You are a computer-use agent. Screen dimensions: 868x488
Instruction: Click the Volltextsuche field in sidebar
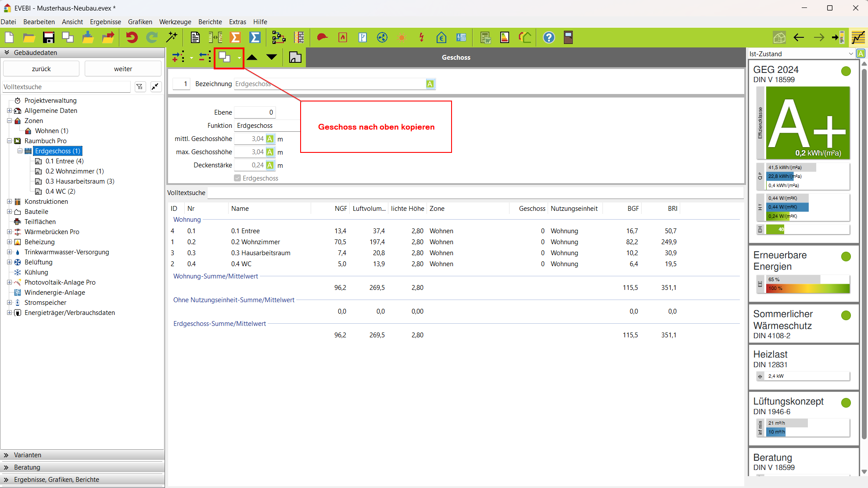coord(66,87)
